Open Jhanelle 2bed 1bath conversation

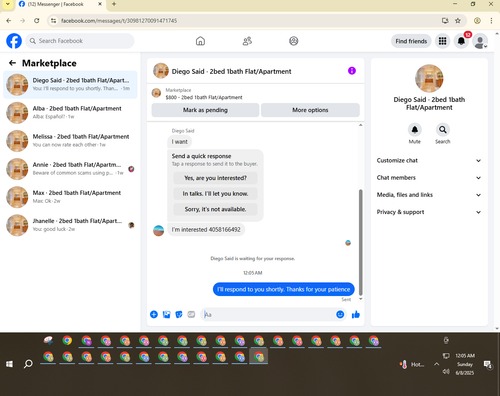pos(70,225)
